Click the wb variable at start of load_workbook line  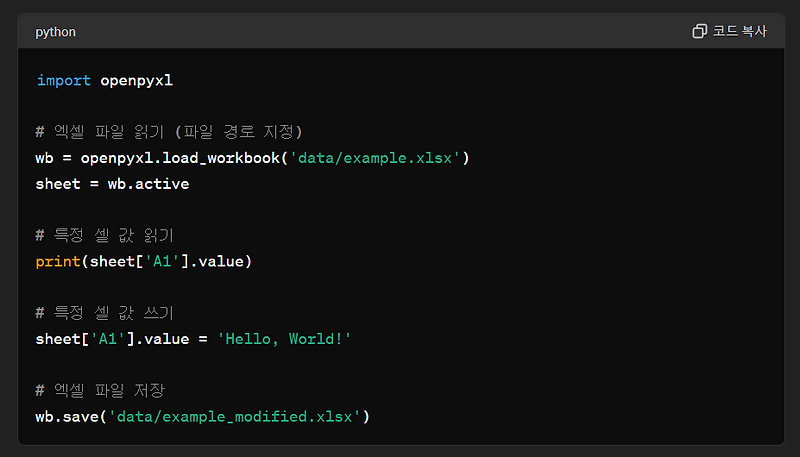coord(44,158)
